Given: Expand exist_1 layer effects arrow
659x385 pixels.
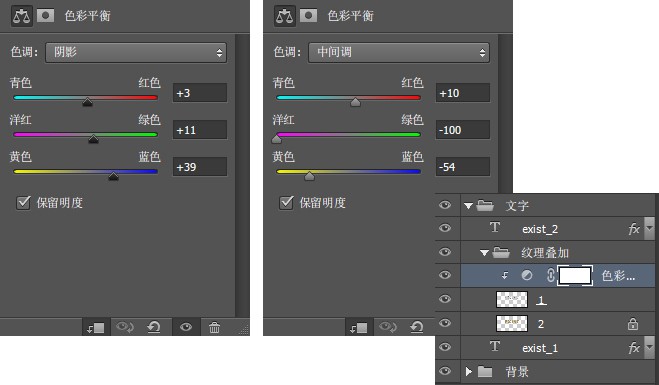Looking at the screenshot, I should click(x=649, y=347).
